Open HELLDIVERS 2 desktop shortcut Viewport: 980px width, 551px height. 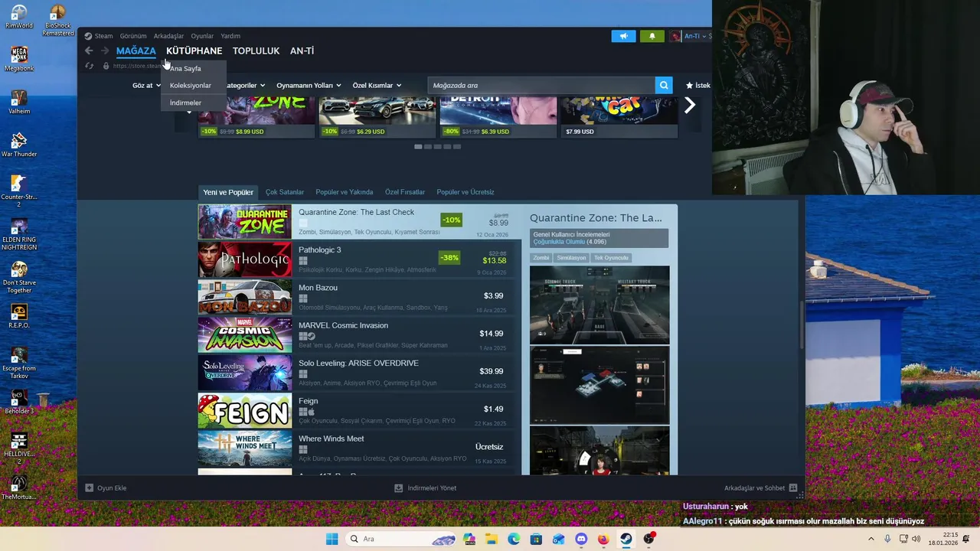(19, 448)
